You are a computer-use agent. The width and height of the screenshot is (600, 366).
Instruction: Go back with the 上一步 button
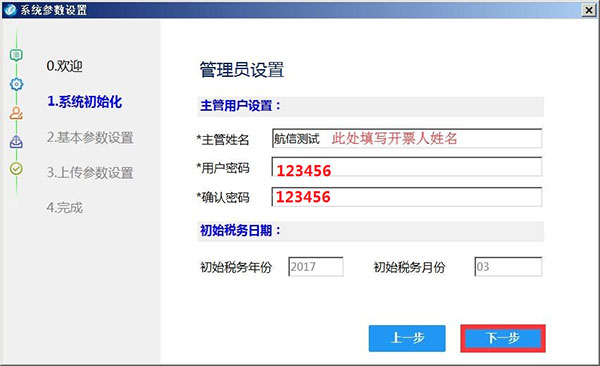pos(407,338)
